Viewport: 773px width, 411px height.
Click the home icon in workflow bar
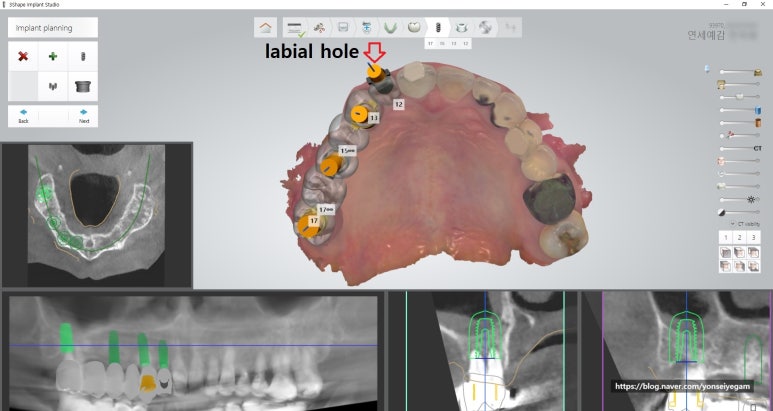(265, 28)
